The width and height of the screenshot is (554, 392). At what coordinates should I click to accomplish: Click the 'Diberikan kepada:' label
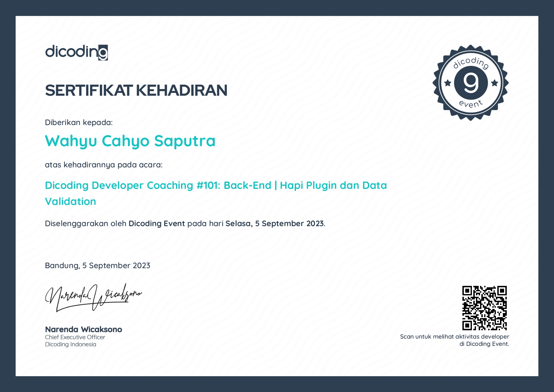(x=79, y=123)
